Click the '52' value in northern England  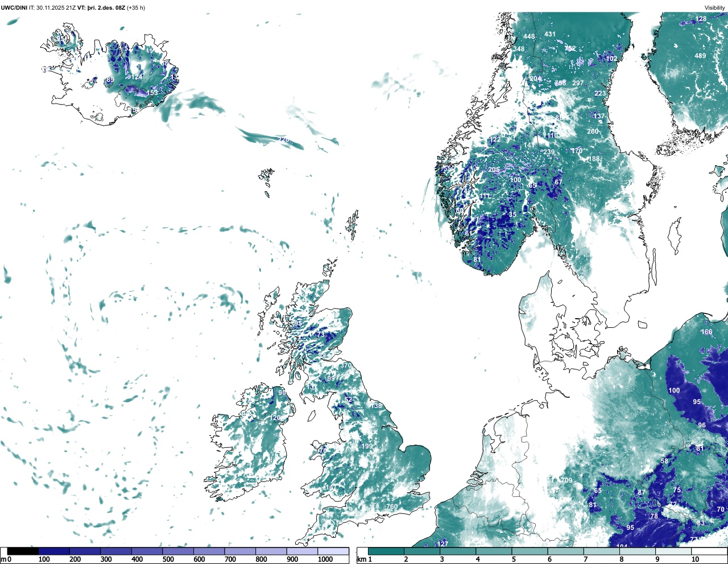click(x=349, y=400)
